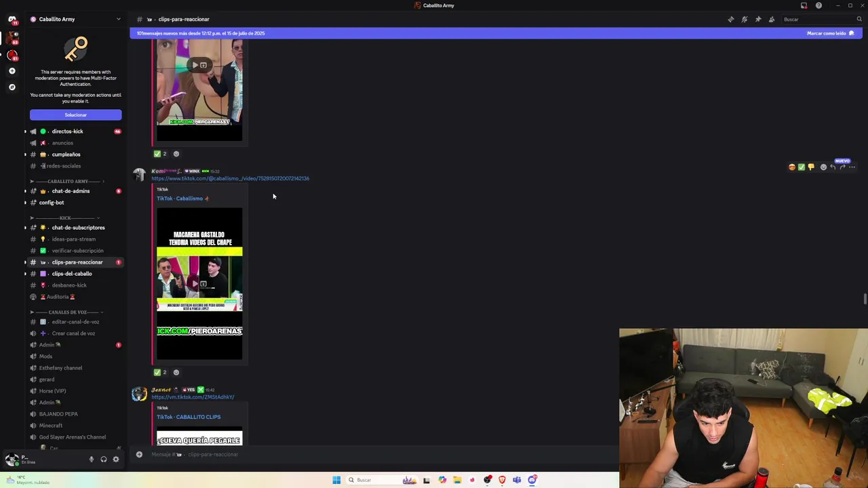Click Marcar como leído button
The width and height of the screenshot is (868, 488).
pyautogui.click(x=830, y=33)
